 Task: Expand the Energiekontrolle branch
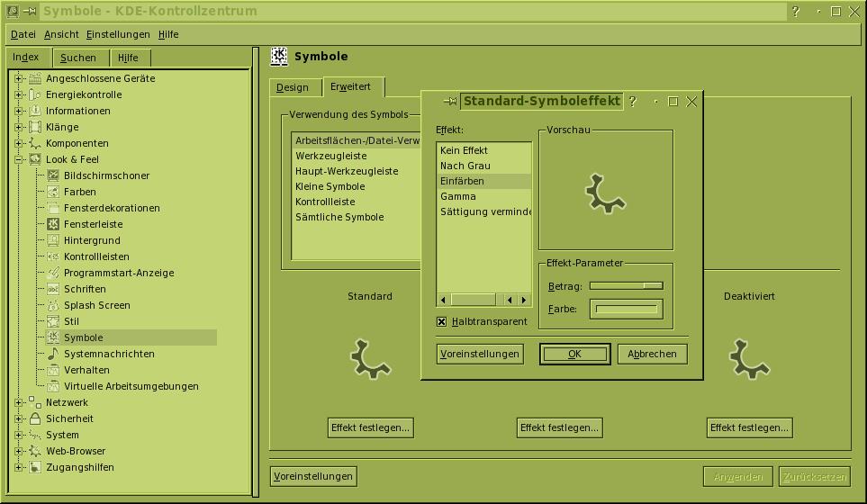[x=18, y=94]
